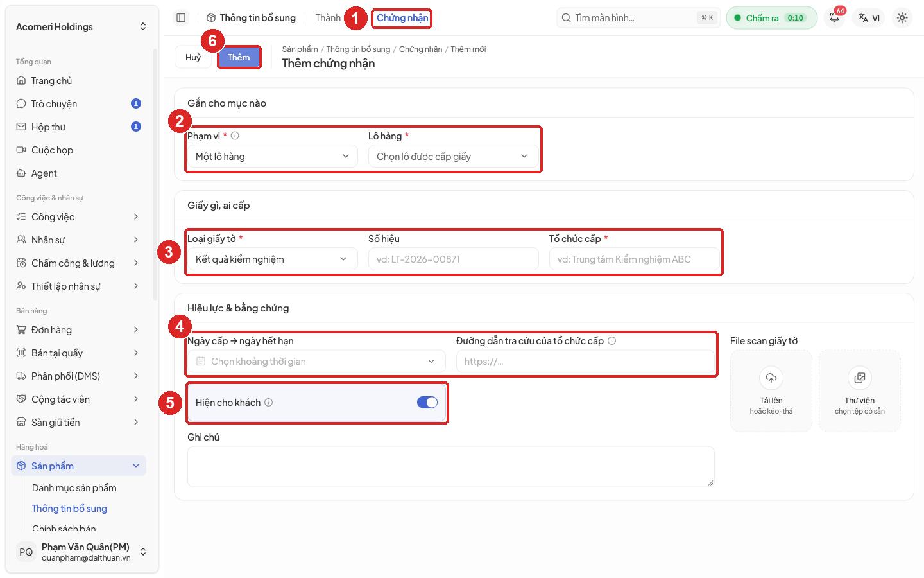This screenshot has width=924, height=578.
Task: Click the Huỷ button
Action: (193, 57)
